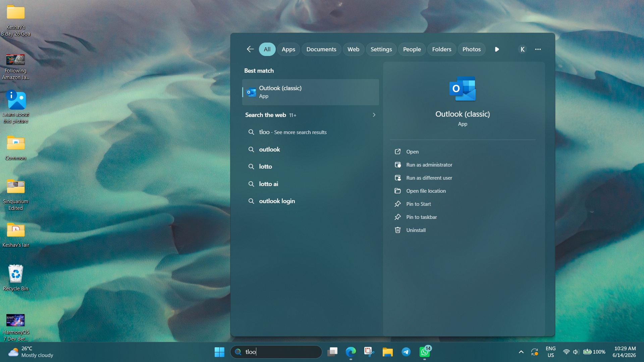Expand the Search the web section chevron
Image resolution: width=644 pixels, height=362 pixels.
pos(374,115)
